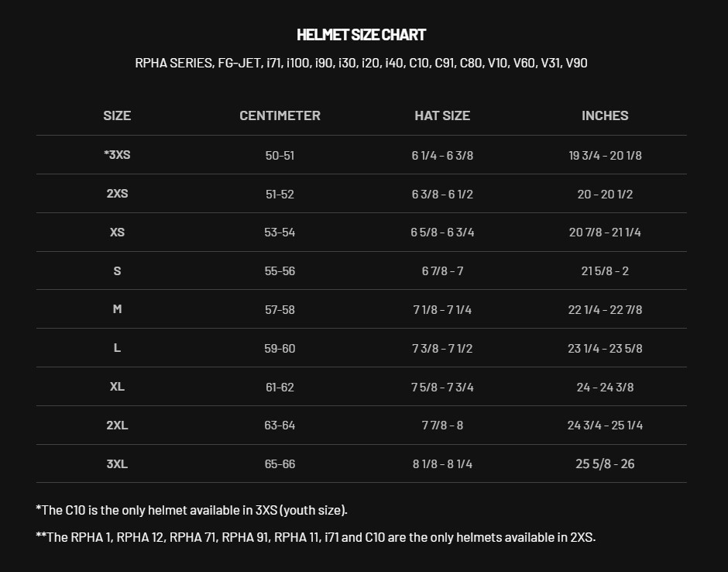Select the 3XL size row label
Screen dimensions: 728x572
point(117,464)
